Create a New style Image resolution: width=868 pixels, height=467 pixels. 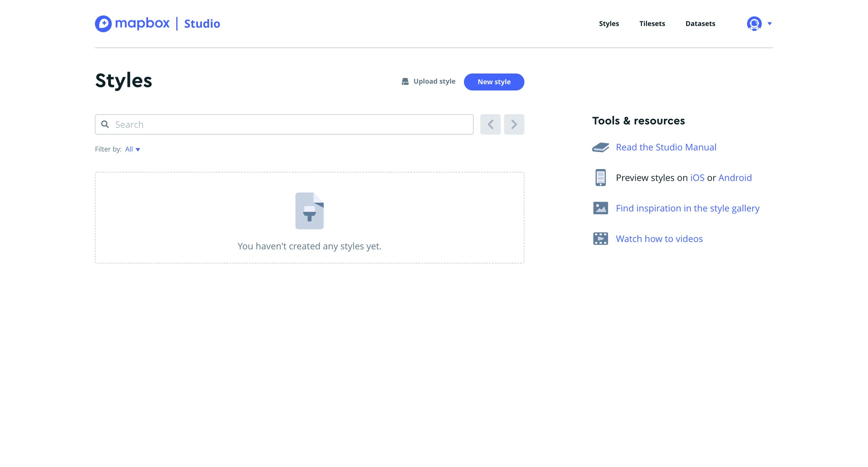(x=494, y=82)
